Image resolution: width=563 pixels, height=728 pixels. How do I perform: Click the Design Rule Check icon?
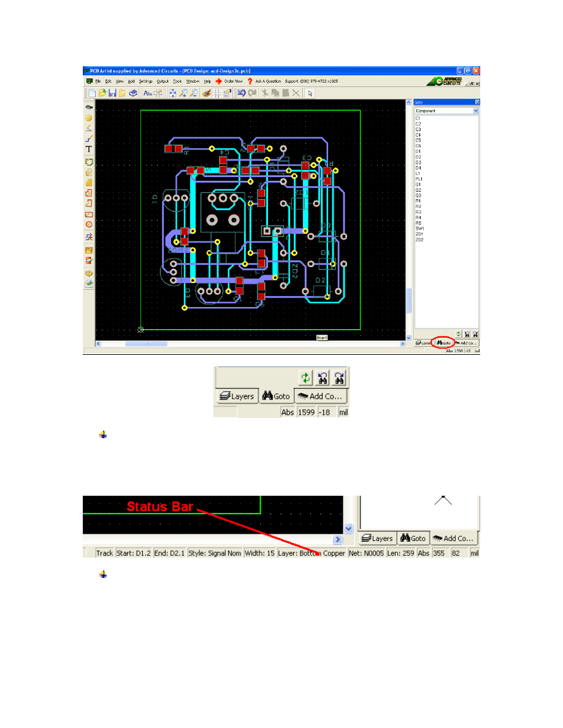pyautogui.click(x=89, y=260)
